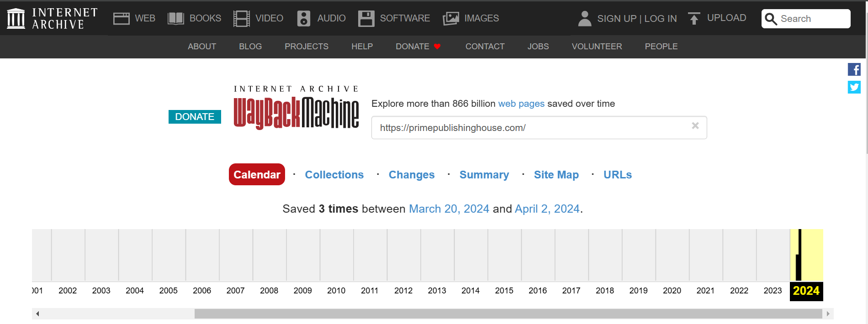Click the Internet Archive logo
Image resolution: width=868 pixels, height=324 pixels.
(52, 18)
